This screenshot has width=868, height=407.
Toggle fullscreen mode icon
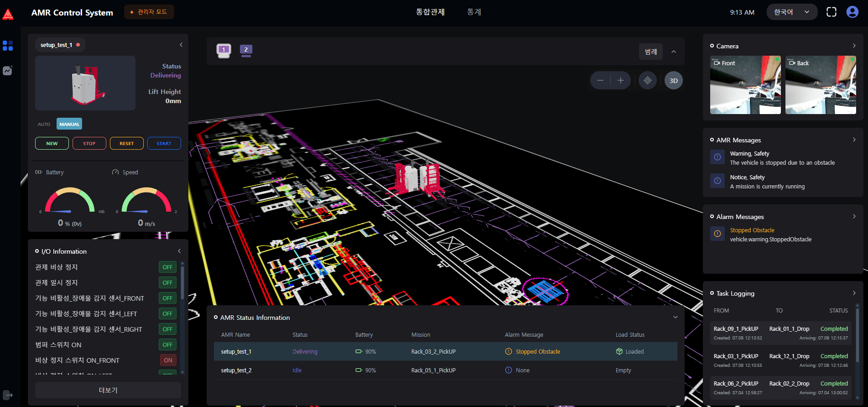[831, 12]
